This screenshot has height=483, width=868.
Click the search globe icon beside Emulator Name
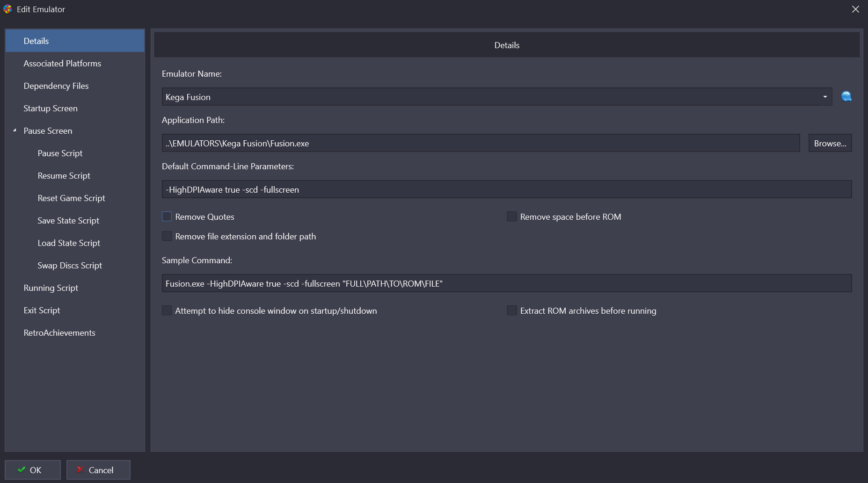coord(846,97)
